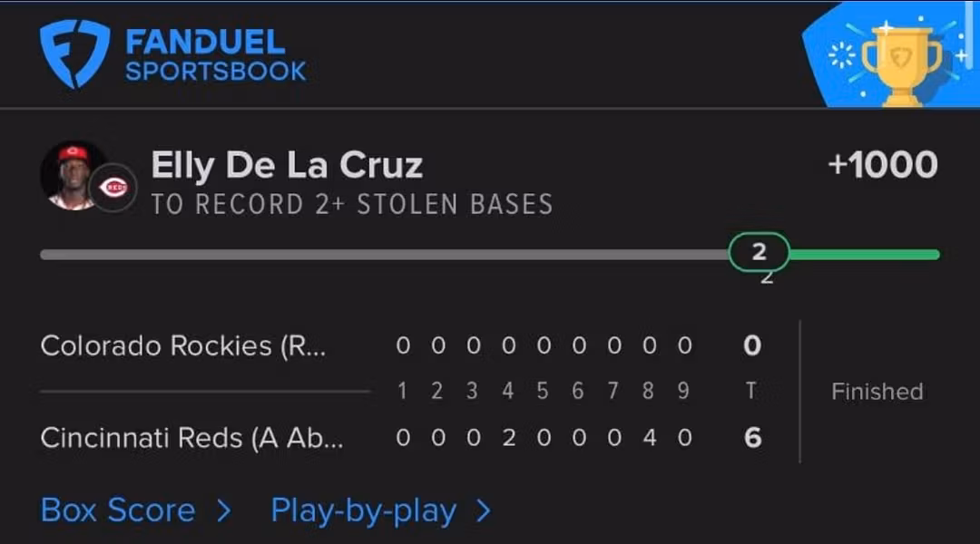Click the stolen bases progress marker showing 2
This screenshot has height=544, width=980.
click(759, 253)
